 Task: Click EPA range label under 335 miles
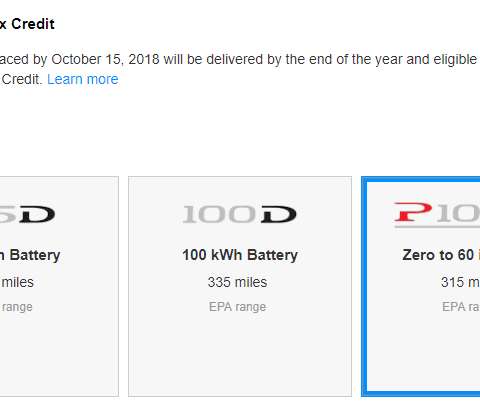click(x=237, y=307)
